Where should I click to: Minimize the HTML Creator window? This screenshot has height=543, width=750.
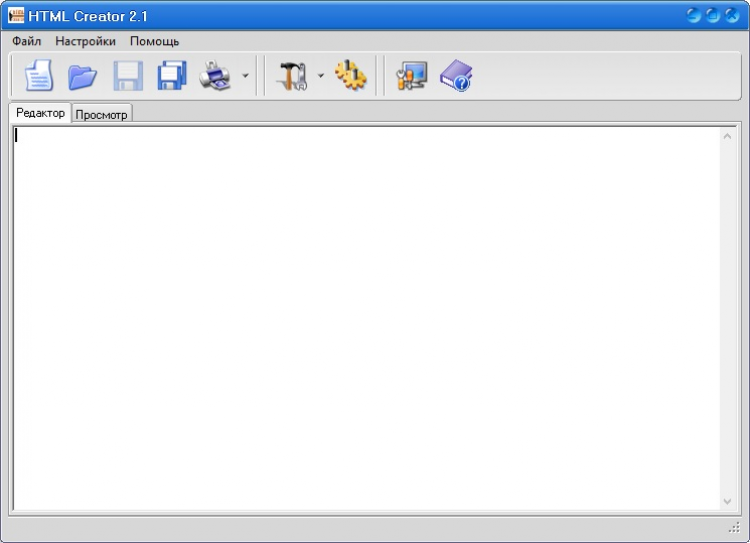click(693, 16)
